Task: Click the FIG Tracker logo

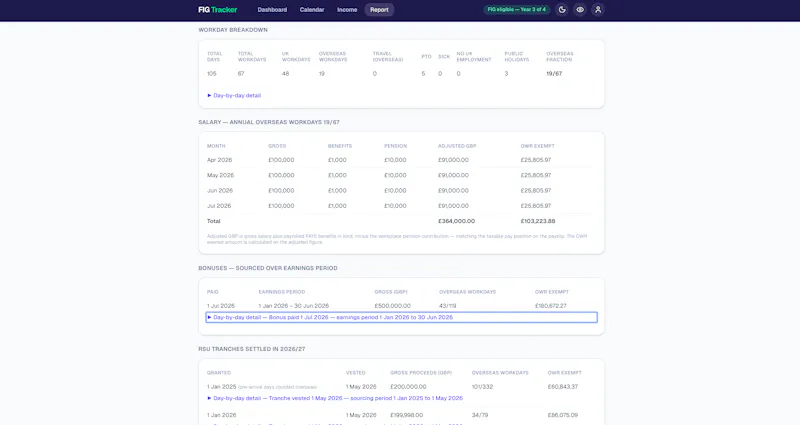Action: (x=218, y=10)
